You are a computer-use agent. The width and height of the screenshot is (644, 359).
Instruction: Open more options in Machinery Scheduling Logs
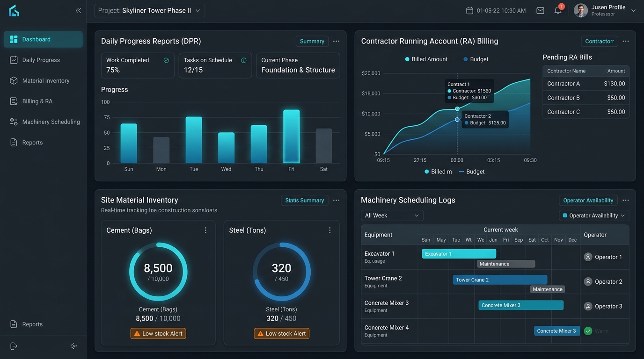625,200
